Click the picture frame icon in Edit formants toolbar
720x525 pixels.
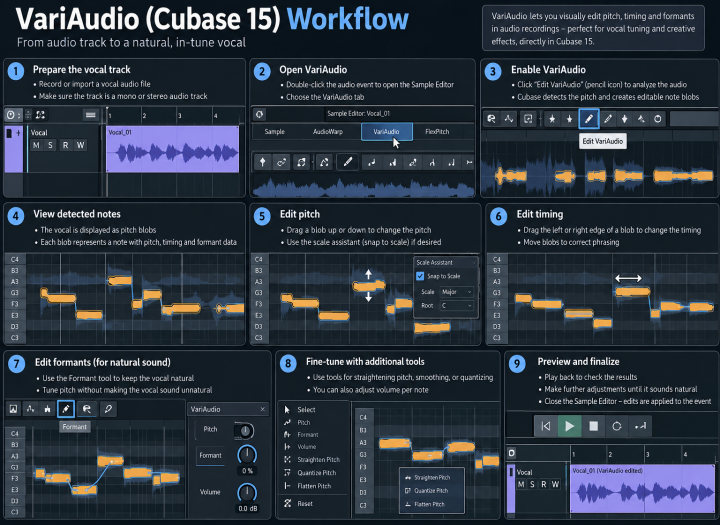pyautogui.click(x=14, y=409)
